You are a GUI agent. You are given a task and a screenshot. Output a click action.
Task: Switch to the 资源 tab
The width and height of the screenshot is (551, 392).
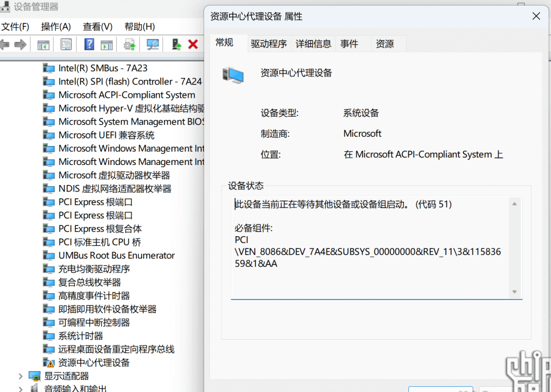[x=388, y=44]
